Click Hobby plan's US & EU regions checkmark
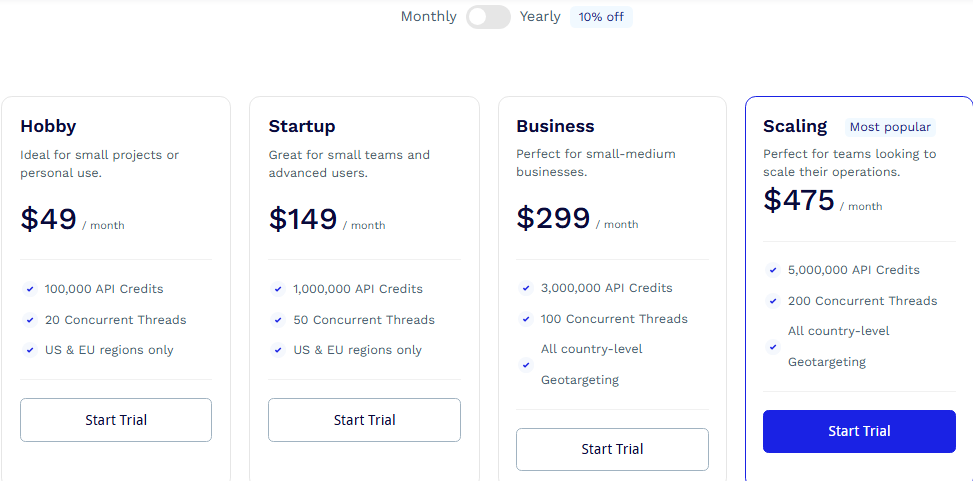 [30, 350]
